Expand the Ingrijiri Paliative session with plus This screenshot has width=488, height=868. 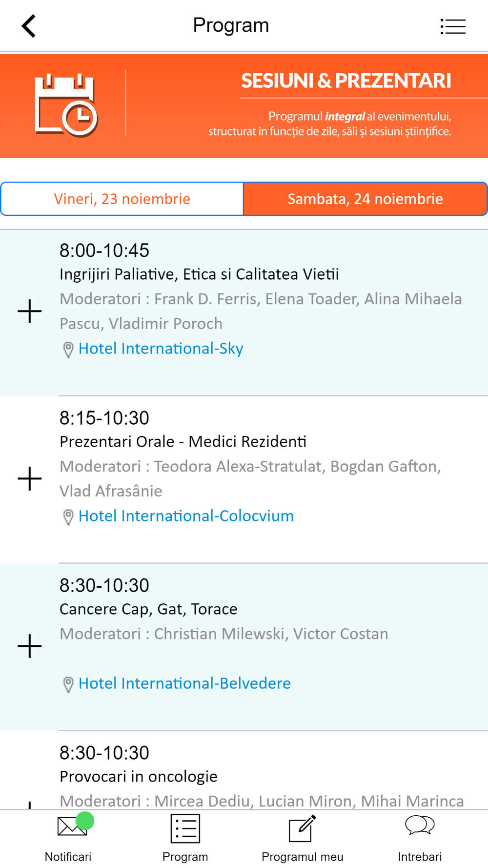[x=30, y=311]
